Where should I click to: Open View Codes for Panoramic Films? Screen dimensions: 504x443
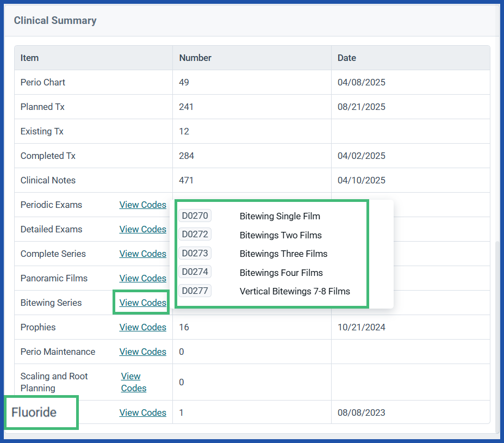pos(142,278)
